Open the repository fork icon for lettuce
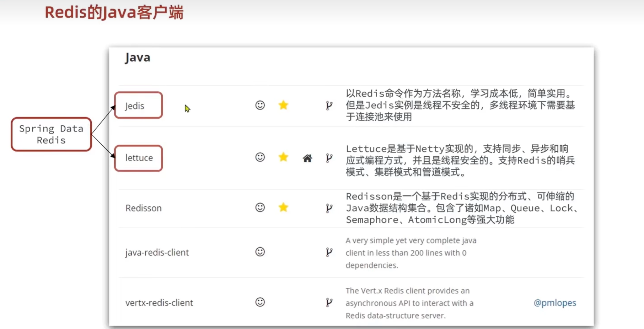This screenshot has width=644, height=329. 329,158
